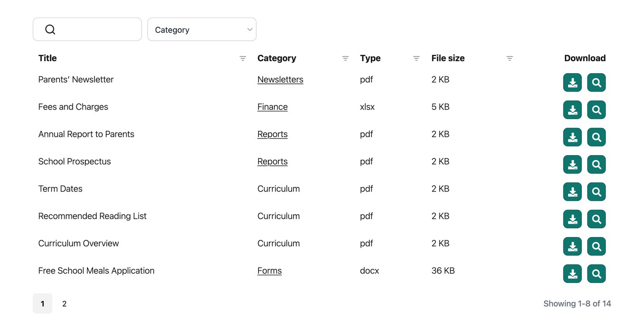Download the Free School Meals Application

coord(572,274)
